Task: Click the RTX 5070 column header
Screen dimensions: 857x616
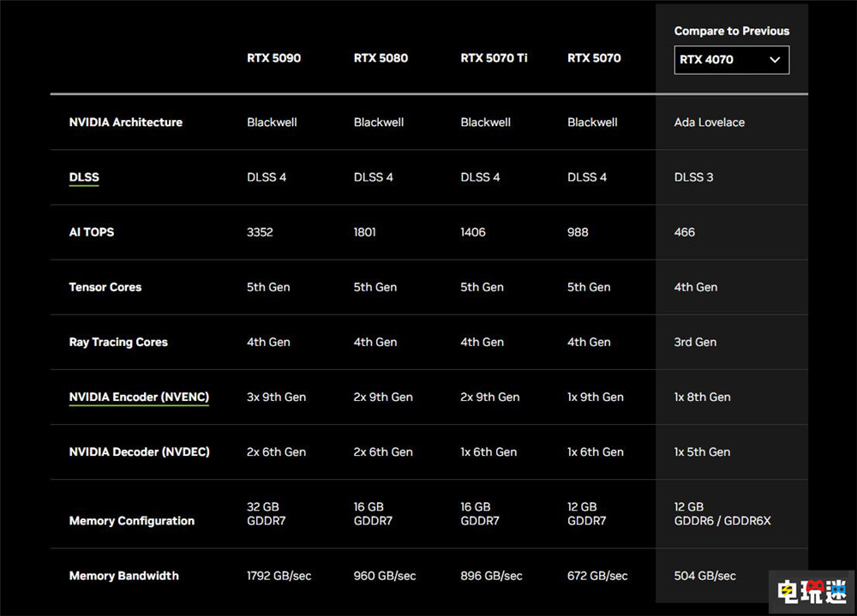Action: [594, 58]
